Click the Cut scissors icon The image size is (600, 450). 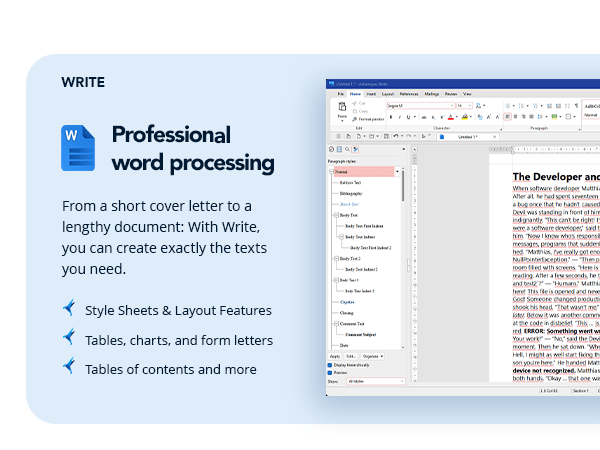tap(355, 103)
